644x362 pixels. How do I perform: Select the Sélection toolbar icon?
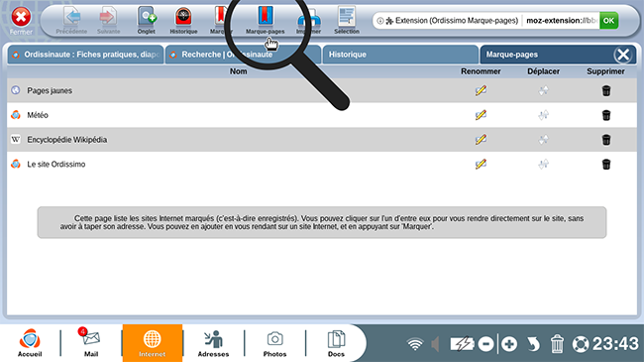click(347, 20)
